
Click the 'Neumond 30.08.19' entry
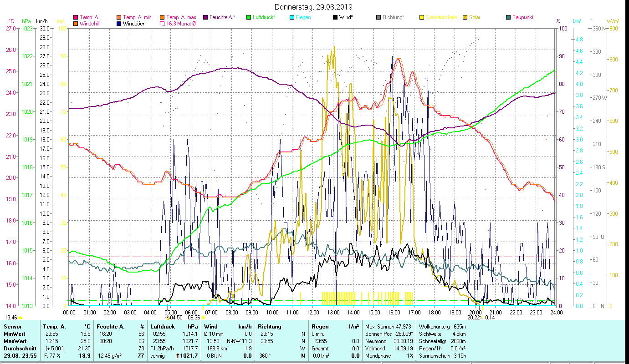(389, 341)
